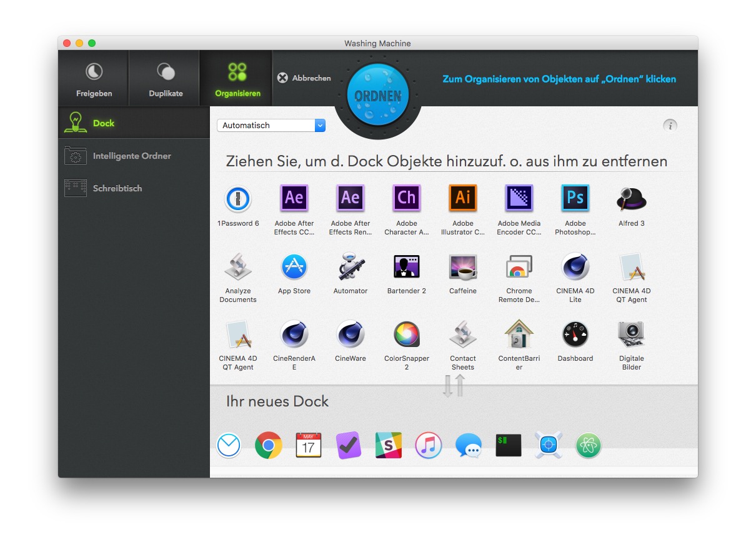The height and width of the screenshot is (544, 756).
Task: Open the Automatisch dropdown menu
Action: (271, 126)
